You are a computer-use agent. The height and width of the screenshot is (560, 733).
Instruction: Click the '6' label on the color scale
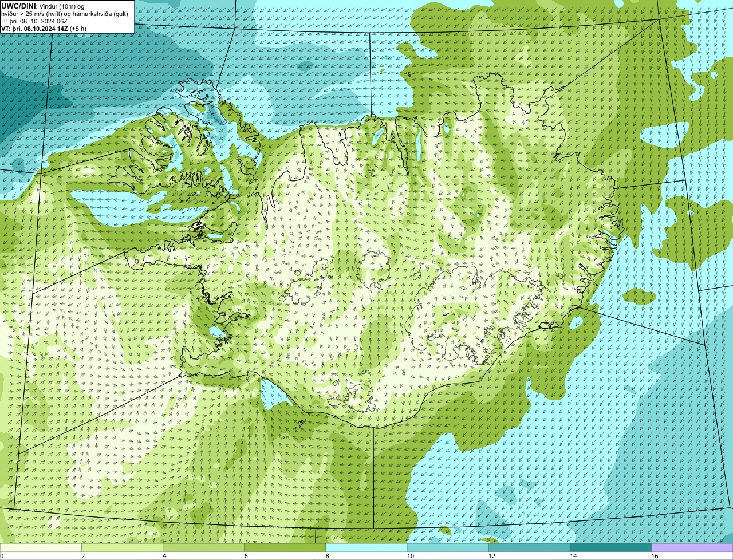pos(246,556)
